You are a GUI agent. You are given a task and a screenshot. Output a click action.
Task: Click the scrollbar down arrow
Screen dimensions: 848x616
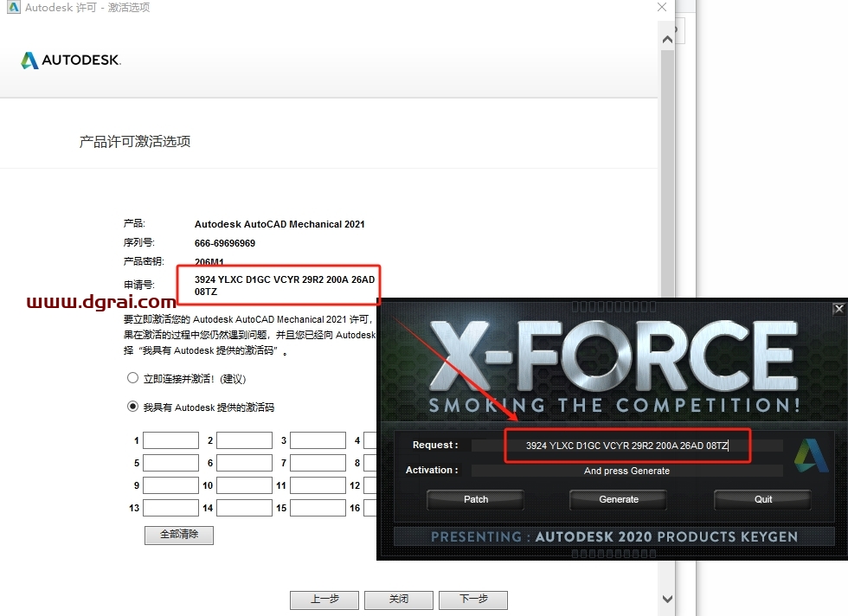pyautogui.click(x=667, y=599)
